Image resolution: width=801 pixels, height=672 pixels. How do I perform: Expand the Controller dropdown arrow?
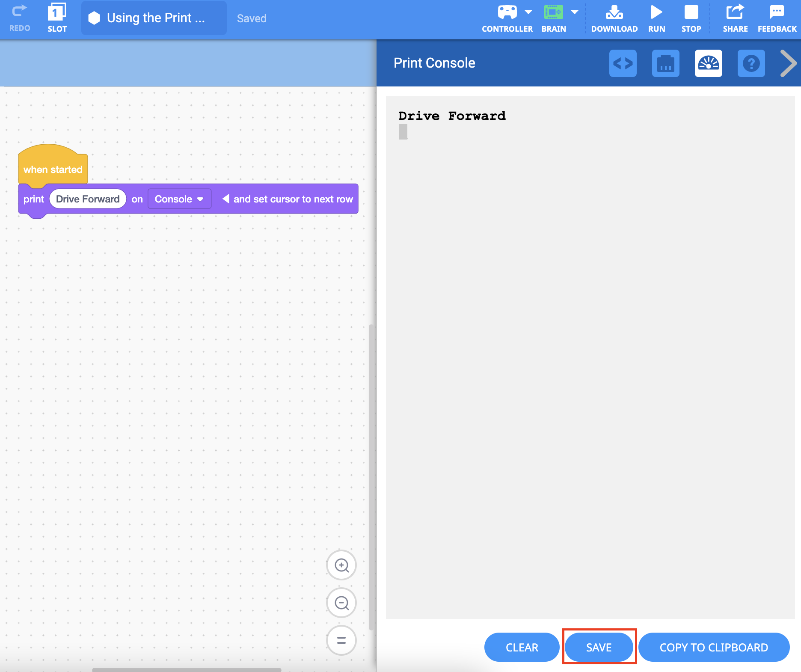528,12
